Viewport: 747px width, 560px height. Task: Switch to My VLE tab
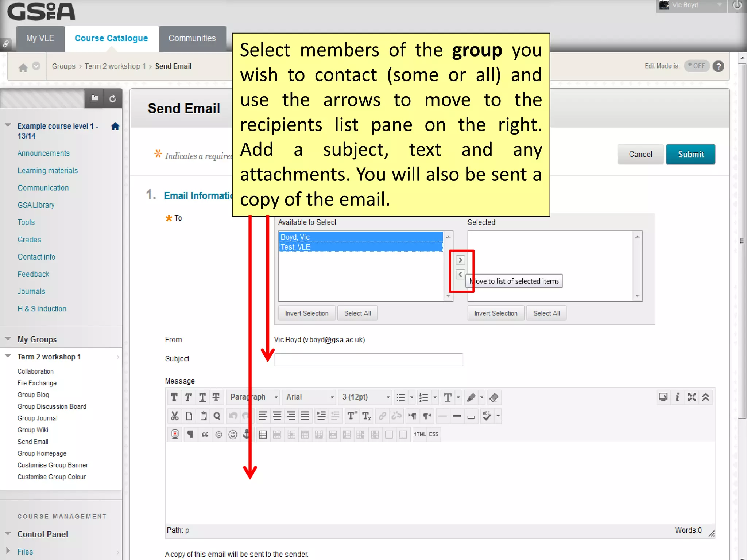(x=40, y=39)
